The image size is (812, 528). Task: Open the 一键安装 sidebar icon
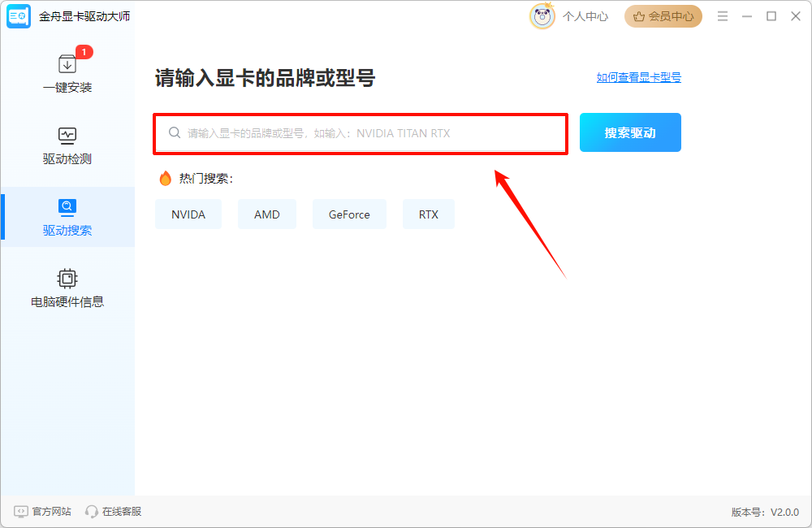tap(67, 63)
